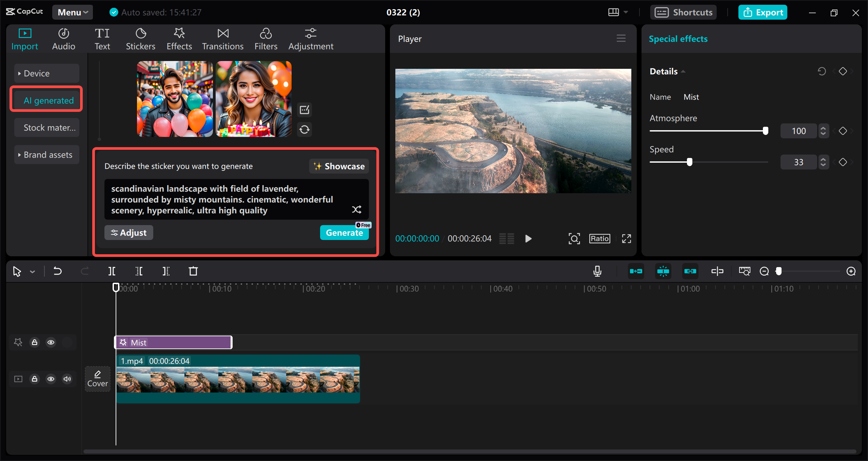The width and height of the screenshot is (868, 461).
Task: Open the Effects panel
Action: click(x=179, y=38)
